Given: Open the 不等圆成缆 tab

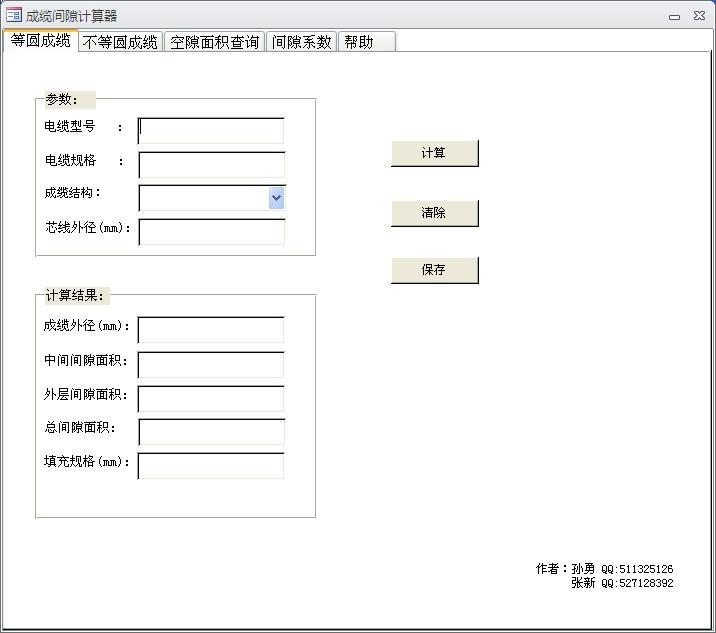Looking at the screenshot, I should click(x=120, y=42).
